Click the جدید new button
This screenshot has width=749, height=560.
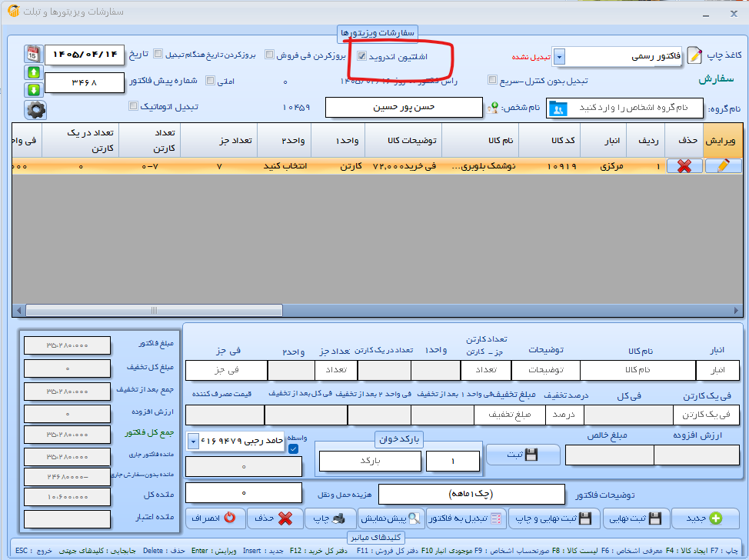pyautogui.click(x=704, y=518)
